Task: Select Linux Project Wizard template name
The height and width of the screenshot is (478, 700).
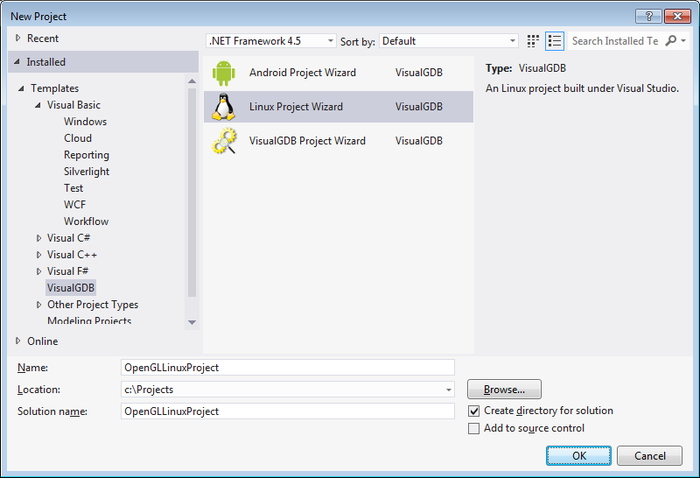Action: 296,107
